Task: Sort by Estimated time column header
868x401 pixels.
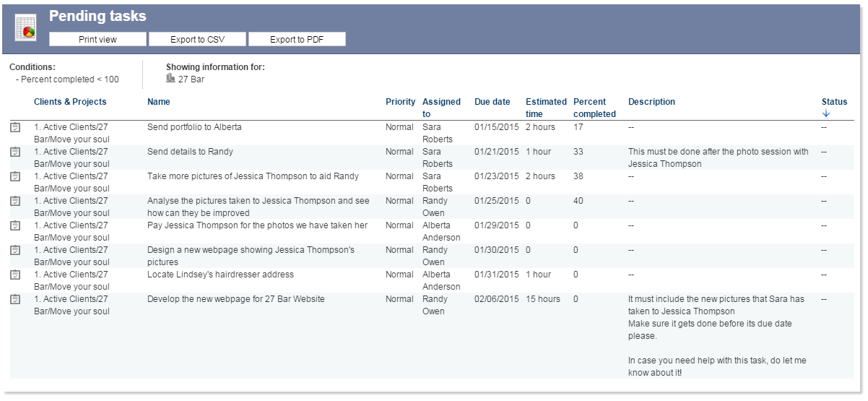Action: tap(546, 108)
